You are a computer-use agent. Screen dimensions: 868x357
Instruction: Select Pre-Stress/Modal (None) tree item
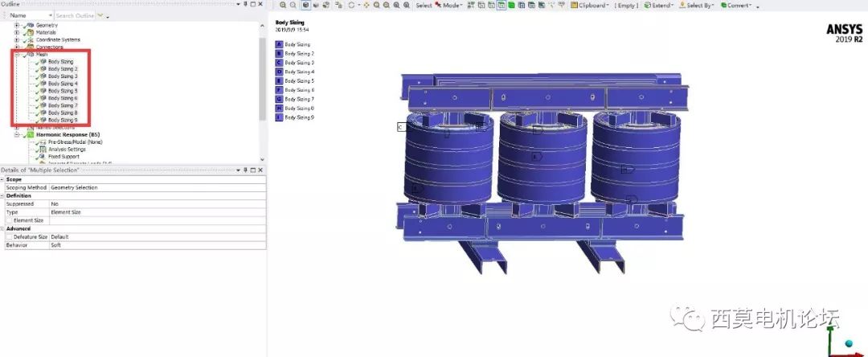[x=75, y=142]
